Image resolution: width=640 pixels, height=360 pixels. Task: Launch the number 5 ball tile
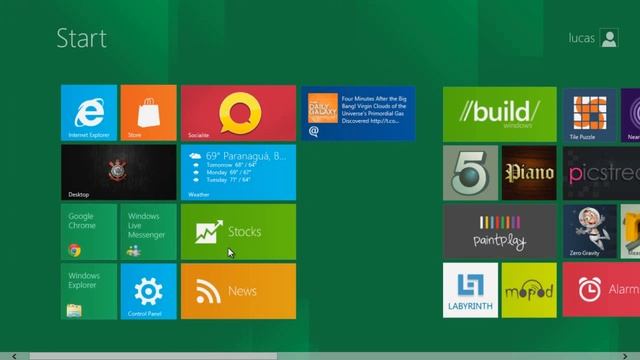click(471, 173)
